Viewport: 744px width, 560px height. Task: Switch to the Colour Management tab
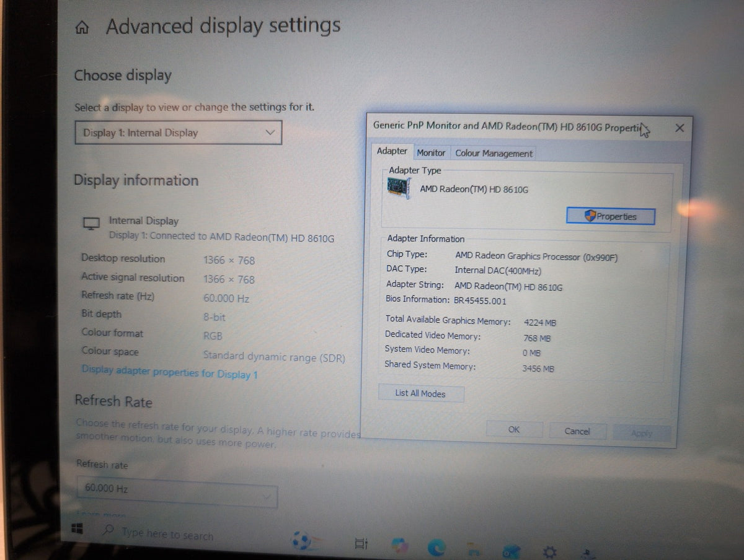(x=494, y=154)
